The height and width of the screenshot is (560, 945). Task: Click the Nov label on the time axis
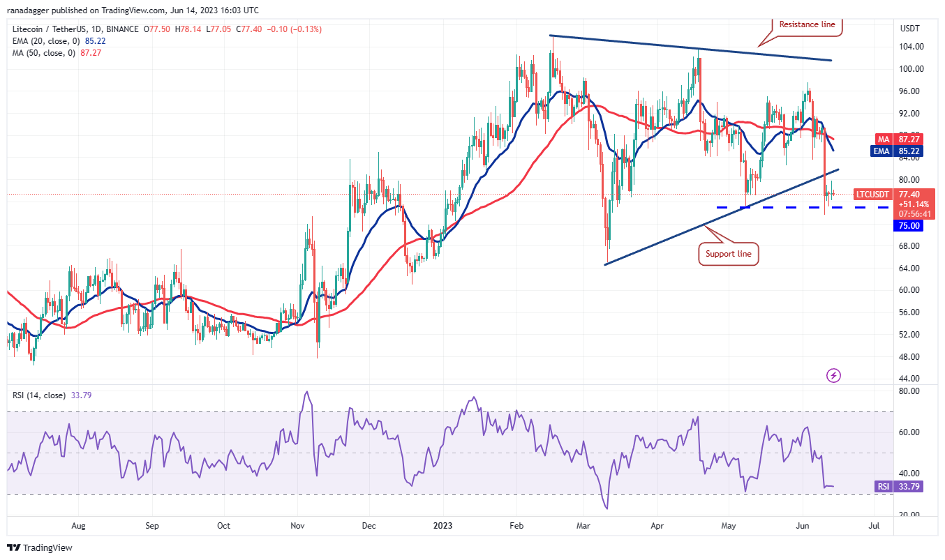[x=297, y=526]
